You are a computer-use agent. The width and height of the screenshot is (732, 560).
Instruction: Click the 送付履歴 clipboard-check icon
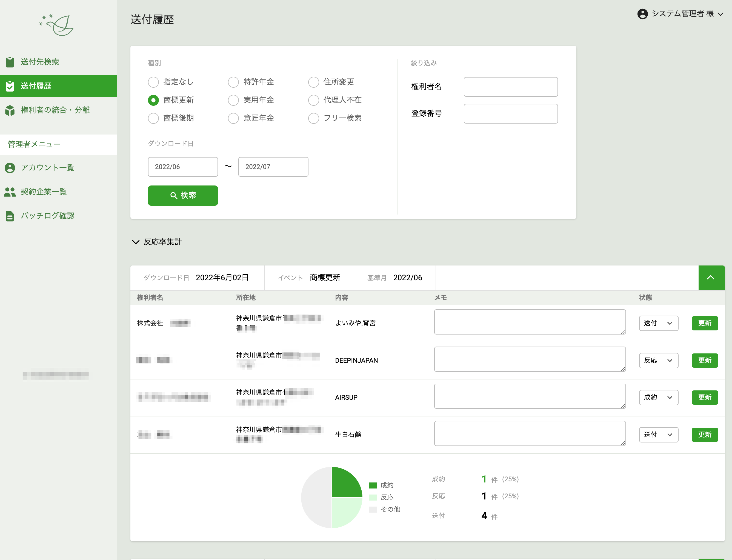point(10,86)
